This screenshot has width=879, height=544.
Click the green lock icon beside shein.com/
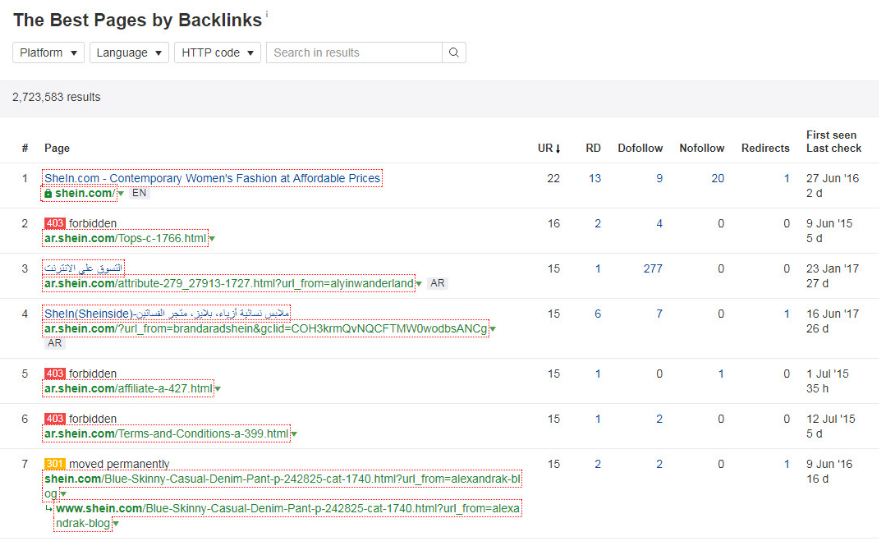pyautogui.click(x=48, y=193)
